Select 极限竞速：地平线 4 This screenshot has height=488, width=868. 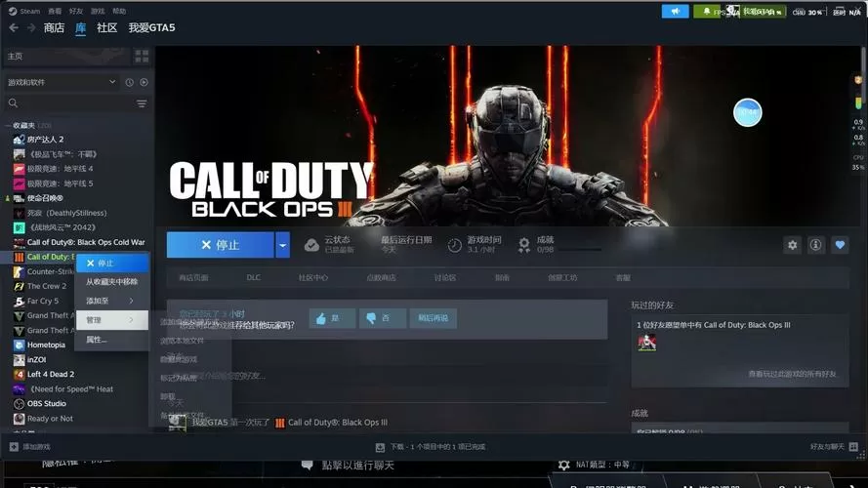(x=60, y=168)
